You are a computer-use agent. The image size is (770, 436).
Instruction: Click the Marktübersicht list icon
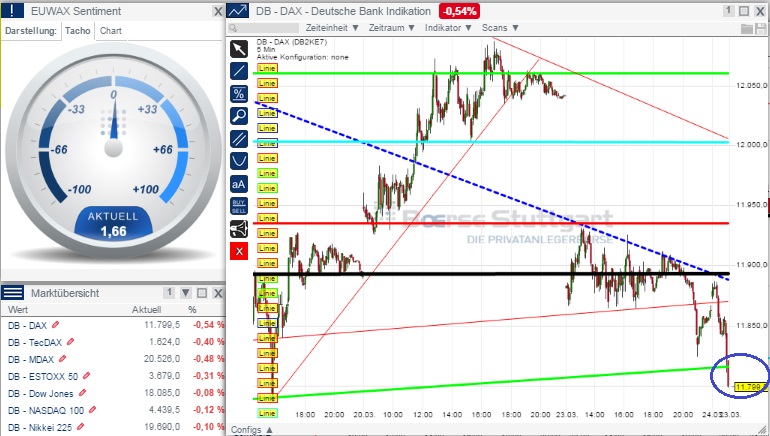pyautogui.click(x=13, y=293)
